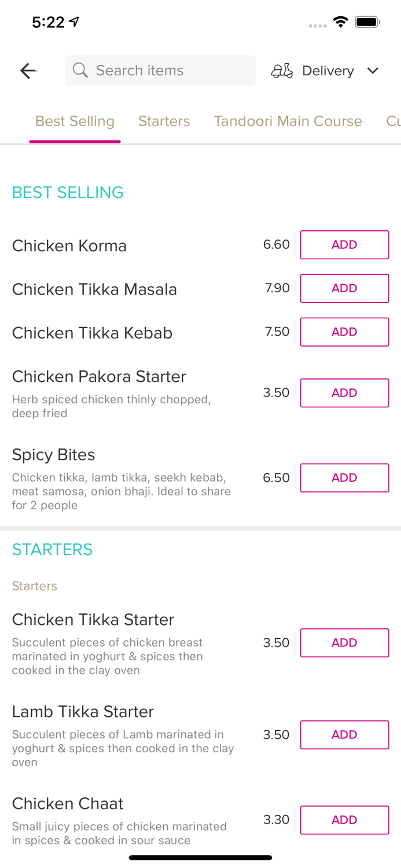This screenshot has height=868, width=401.
Task: Add Chicken Pakora Starter to basket
Action: click(344, 393)
